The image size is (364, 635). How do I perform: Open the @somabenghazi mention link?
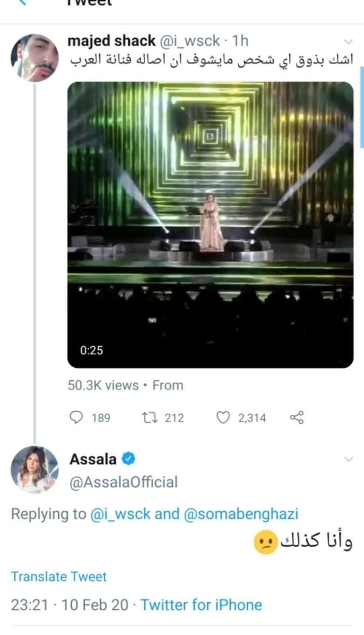(241, 514)
